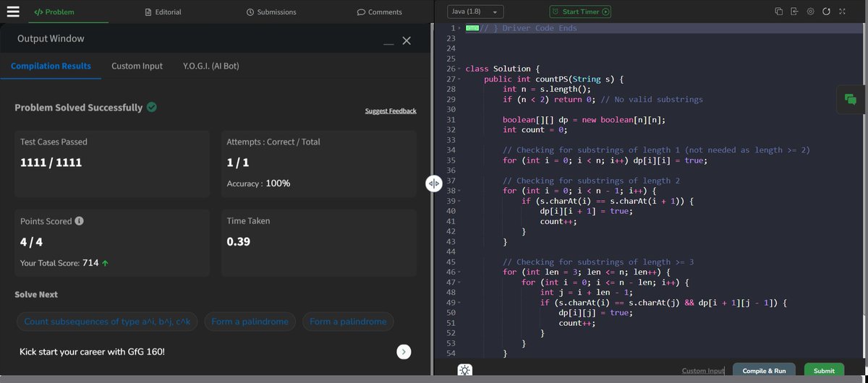Viewport: 868px width, 383px height.
Task: Place cursor on 'int count = 0;' line
Action: tap(535, 130)
